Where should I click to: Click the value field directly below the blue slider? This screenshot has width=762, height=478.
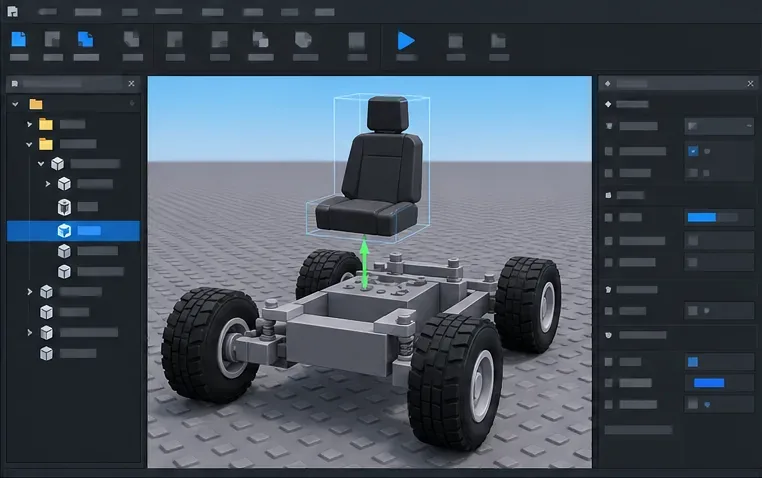pyautogui.click(x=719, y=240)
